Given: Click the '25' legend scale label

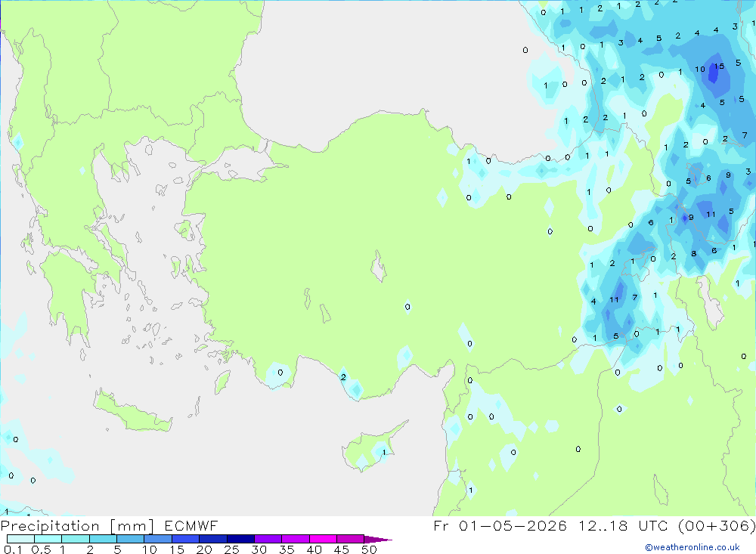Looking at the screenshot, I should tap(231, 549).
